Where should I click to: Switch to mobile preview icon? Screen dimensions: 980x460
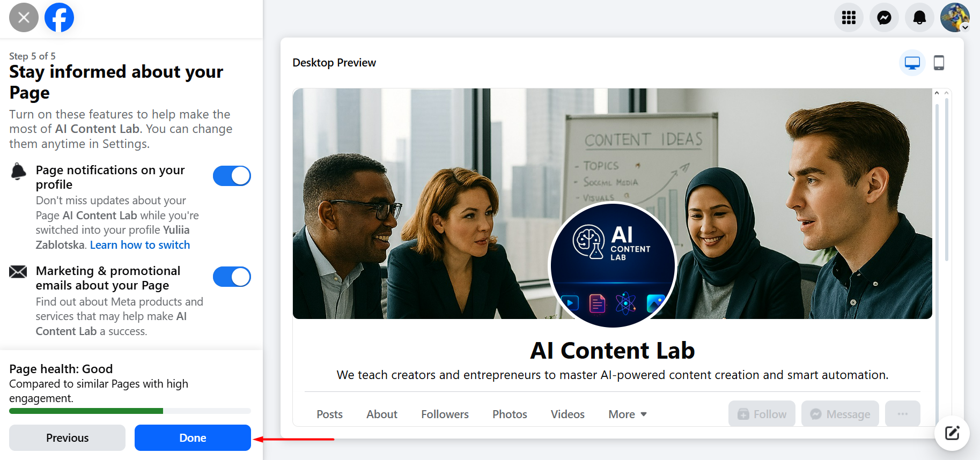[x=939, y=63]
